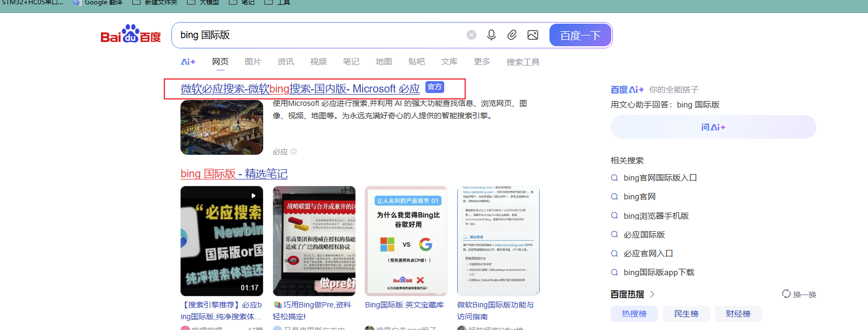The width and height of the screenshot is (868, 330).
Task: Open the Ai+ tab
Action: click(188, 62)
